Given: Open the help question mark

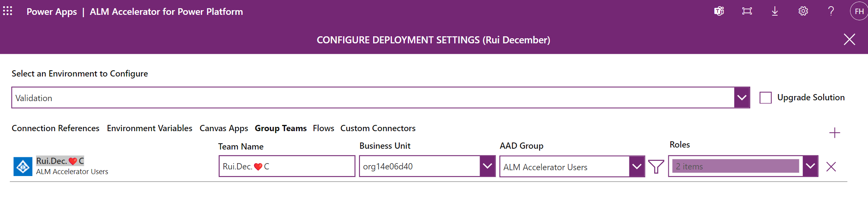Looking at the screenshot, I should point(831,11).
